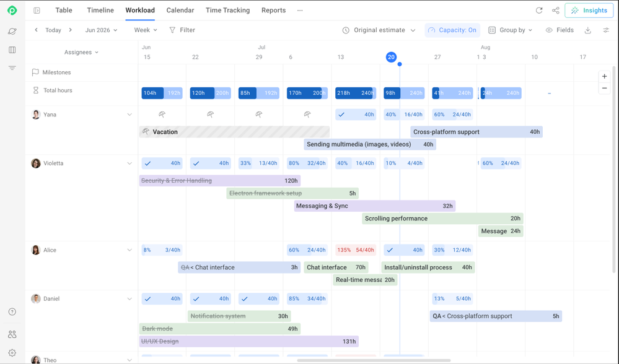This screenshot has height=364, width=619.
Task: Click the Total hours hourglass icon
Action: (35, 90)
